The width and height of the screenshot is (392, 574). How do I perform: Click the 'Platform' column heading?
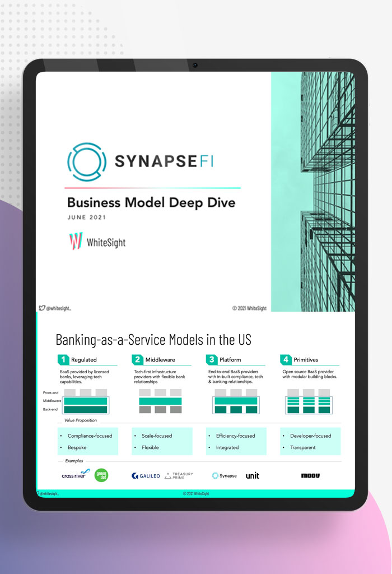coord(230,360)
